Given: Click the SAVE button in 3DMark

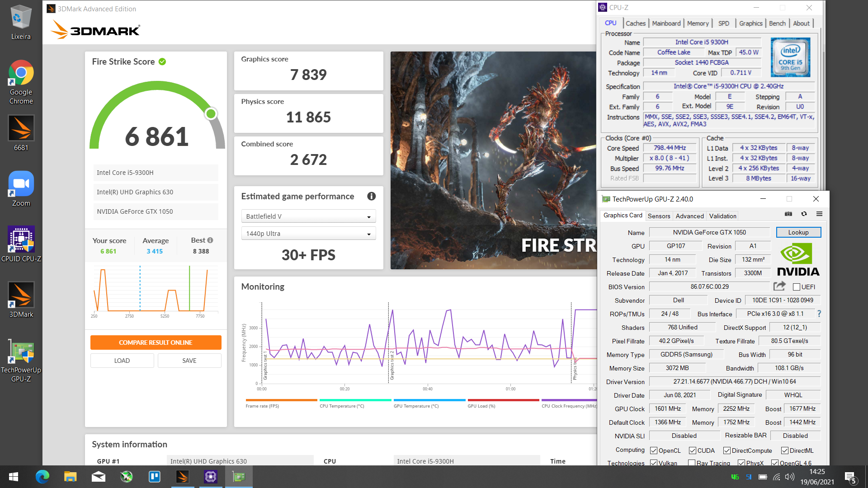Looking at the screenshot, I should (189, 361).
